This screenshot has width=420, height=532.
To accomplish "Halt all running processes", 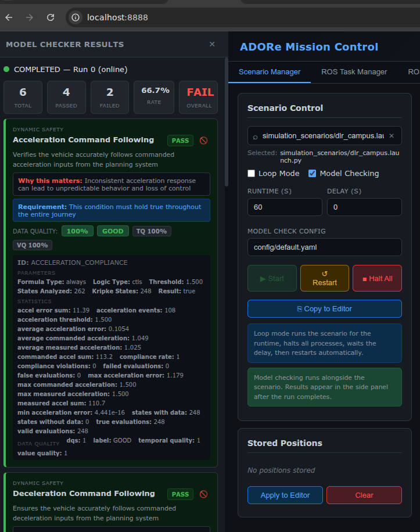I will click(x=377, y=278).
